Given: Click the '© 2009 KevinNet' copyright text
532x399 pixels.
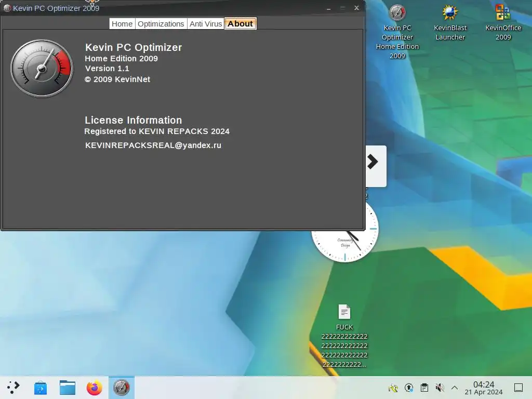Looking at the screenshot, I should 117,79.
